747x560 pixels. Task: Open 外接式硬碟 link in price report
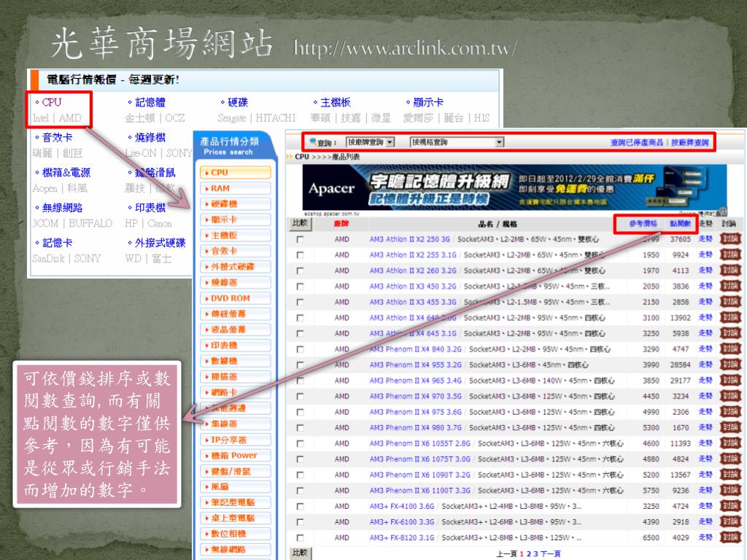click(x=160, y=243)
